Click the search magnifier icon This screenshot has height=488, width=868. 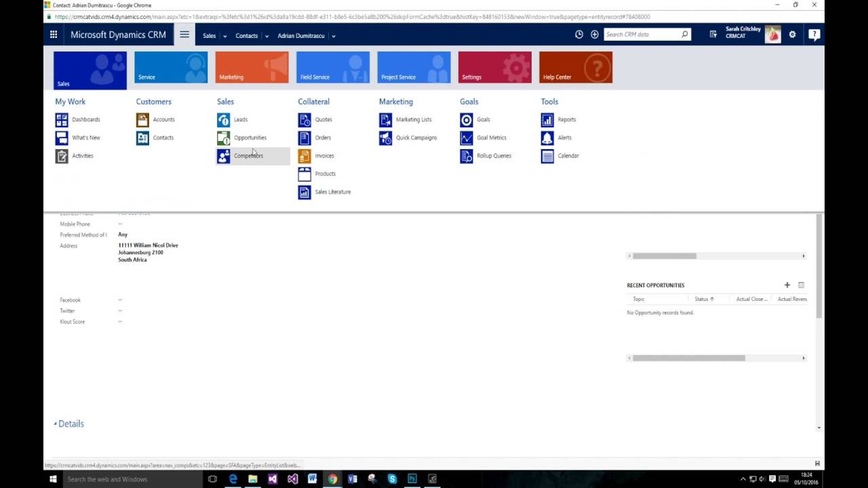(x=685, y=35)
